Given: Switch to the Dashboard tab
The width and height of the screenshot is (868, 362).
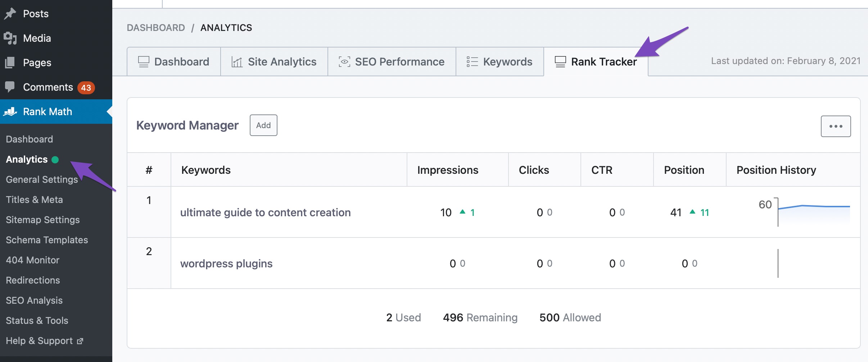Looking at the screenshot, I should point(174,62).
